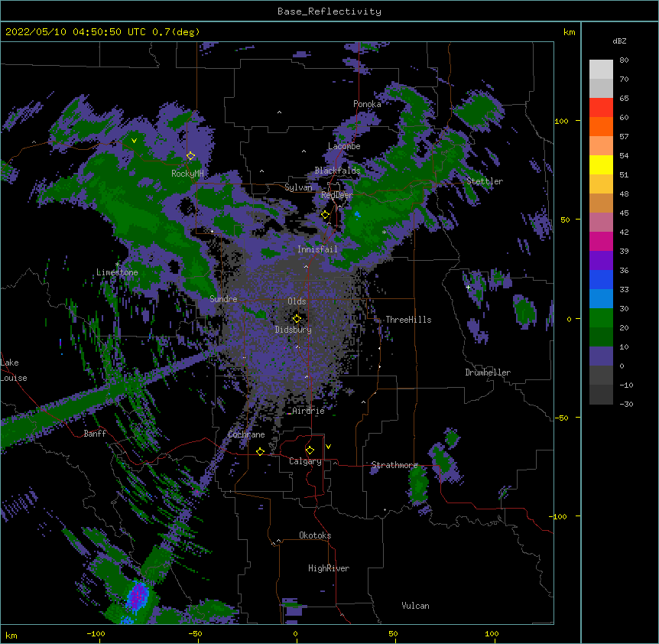Click the Didsbury city label
The height and width of the screenshot is (644, 659).
coord(294,330)
